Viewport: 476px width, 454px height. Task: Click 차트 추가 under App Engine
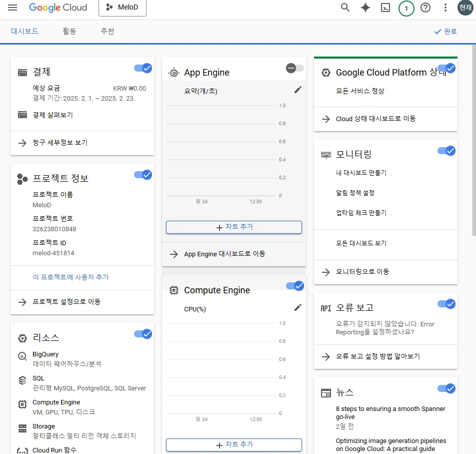click(x=234, y=227)
